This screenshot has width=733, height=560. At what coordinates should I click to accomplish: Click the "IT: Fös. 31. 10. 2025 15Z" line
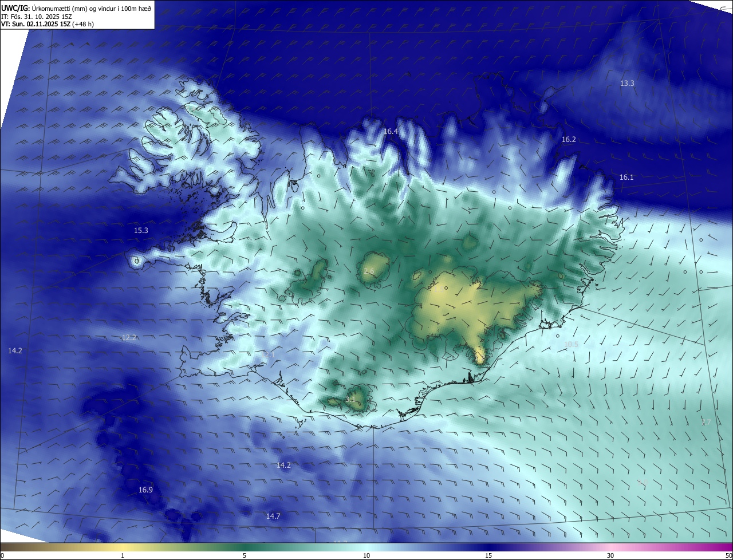coord(36,17)
